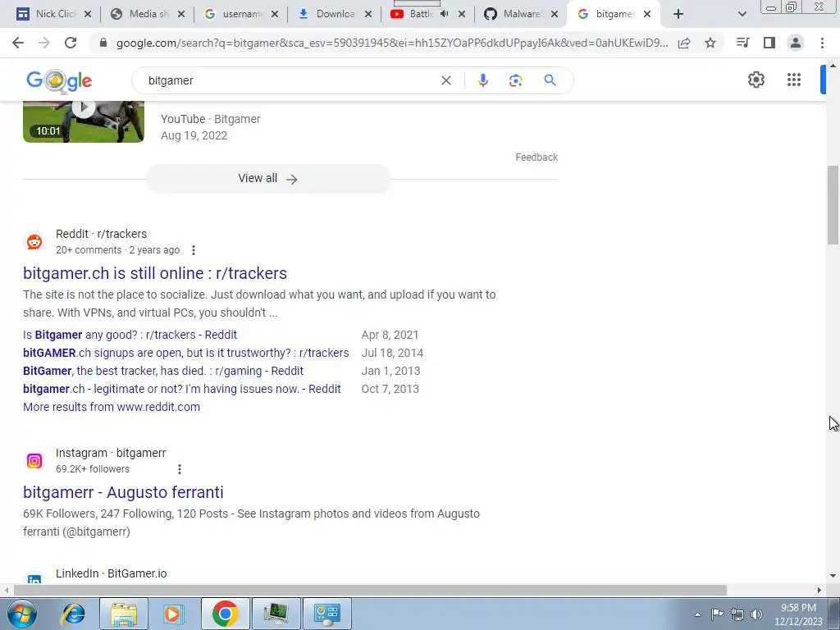Viewport: 840px width, 630px height.
Task: Click the vertical scrollbar thumb
Action: click(833, 204)
